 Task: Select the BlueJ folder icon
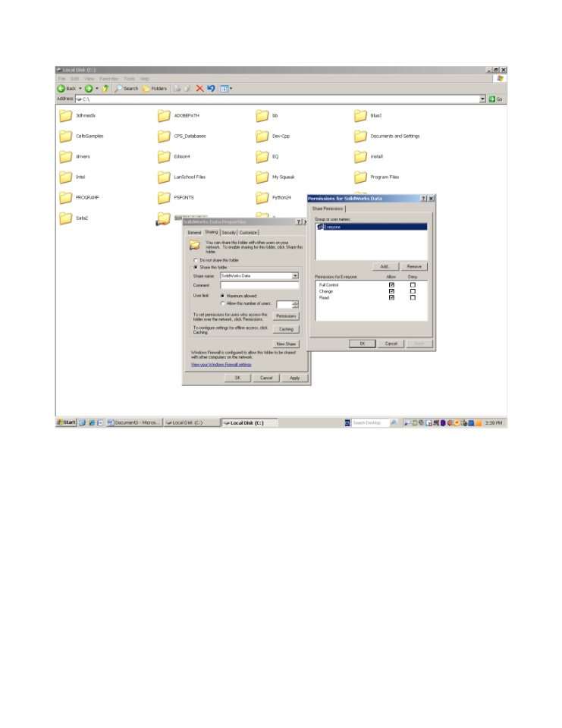pyautogui.click(x=360, y=115)
